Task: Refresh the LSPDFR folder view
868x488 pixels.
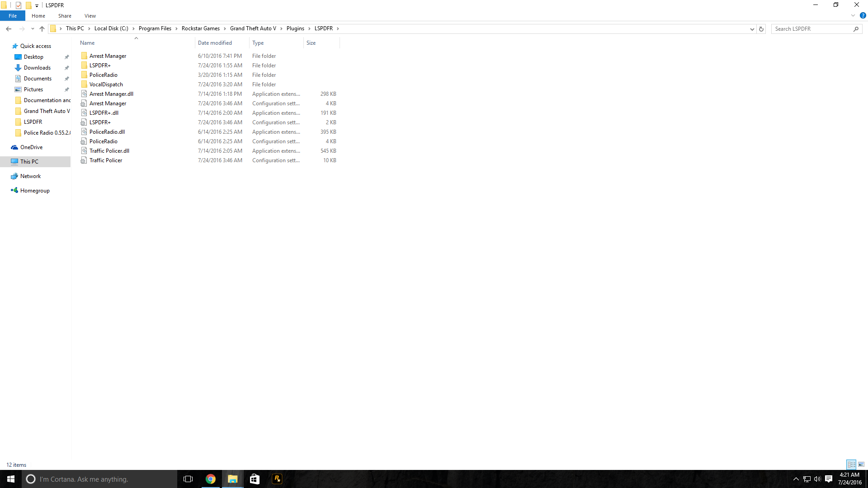Action: [761, 29]
